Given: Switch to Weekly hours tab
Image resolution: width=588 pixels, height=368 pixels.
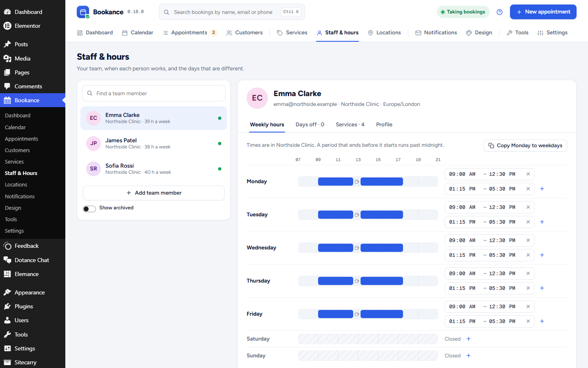Looking at the screenshot, I should 267,125.
